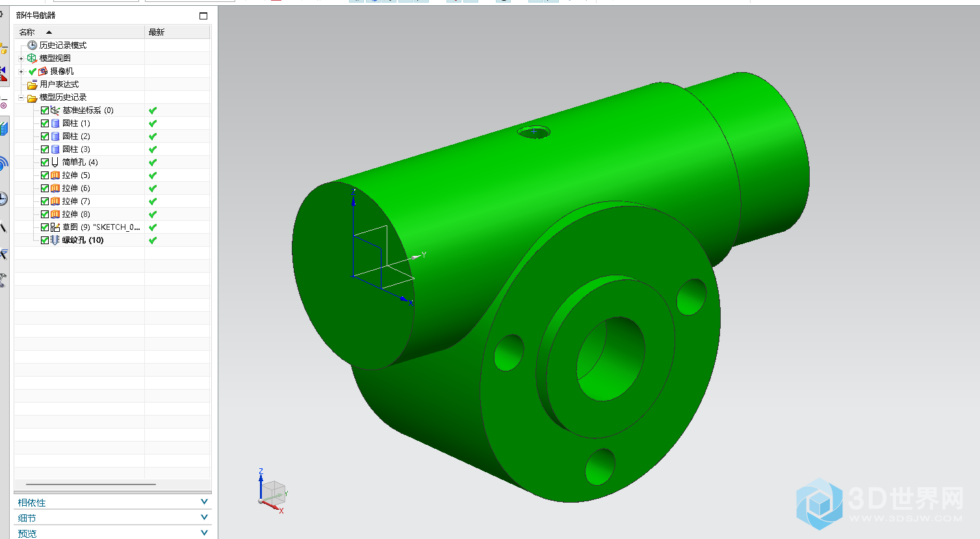Open the blue waves browser tab in the sidebar
This screenshot has width=980, height=539.
pos(3,164)
